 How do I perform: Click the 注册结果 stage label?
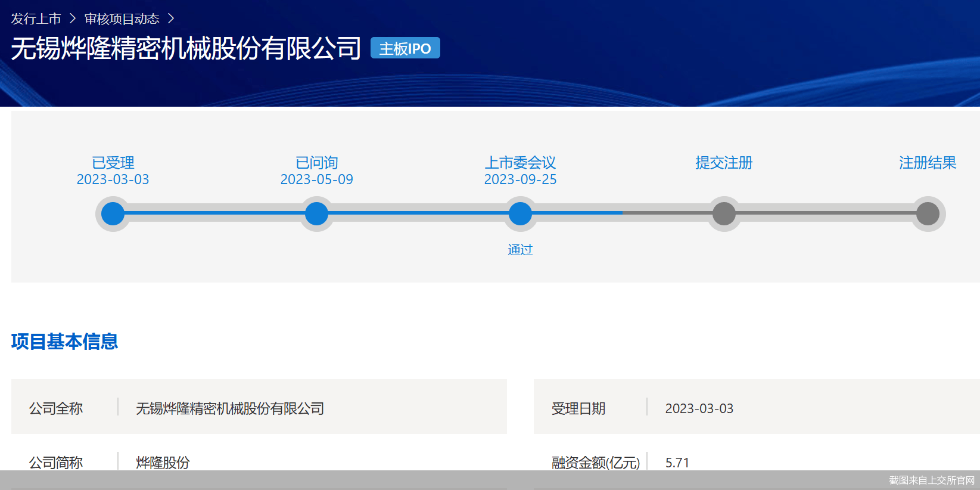point(928,163)
